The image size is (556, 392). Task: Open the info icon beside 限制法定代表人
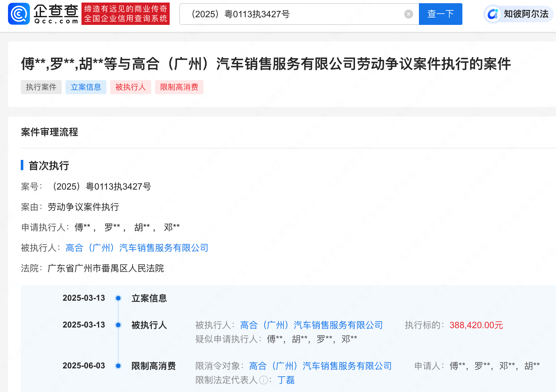[x=264, y=380]
